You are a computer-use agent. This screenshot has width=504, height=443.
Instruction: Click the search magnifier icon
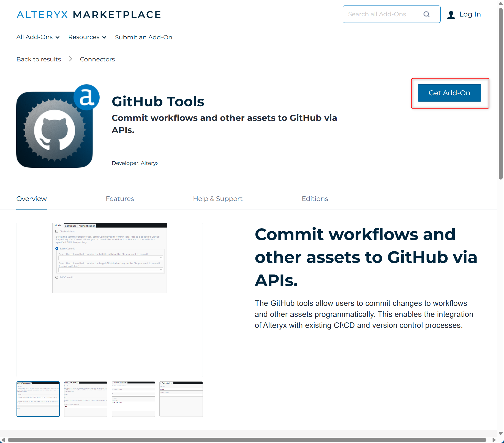[426, 14]
